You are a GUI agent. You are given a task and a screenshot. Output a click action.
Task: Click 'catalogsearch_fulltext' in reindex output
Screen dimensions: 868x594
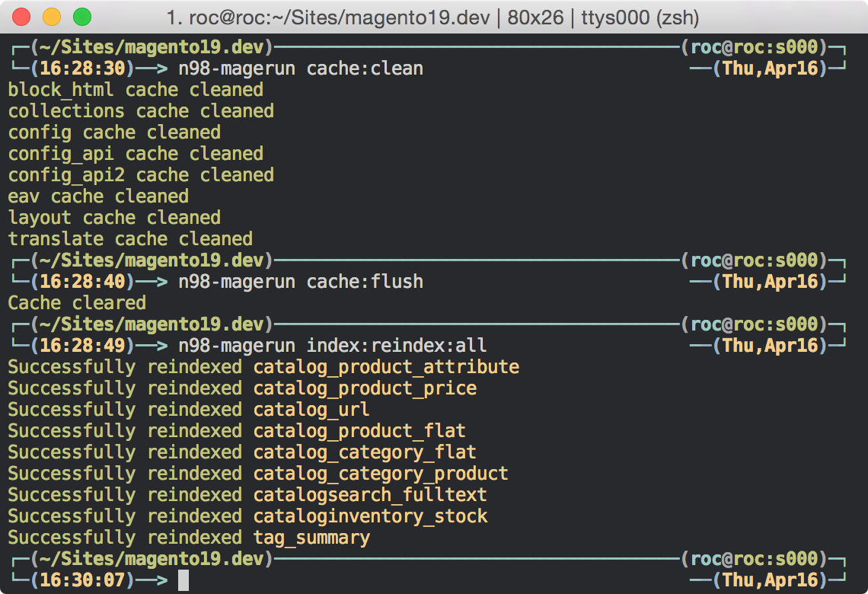(370, 495)
